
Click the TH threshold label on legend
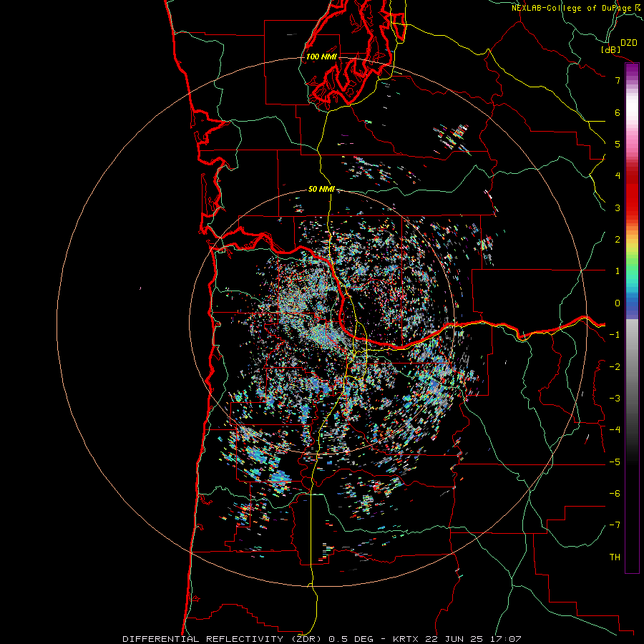click(615, 557)
